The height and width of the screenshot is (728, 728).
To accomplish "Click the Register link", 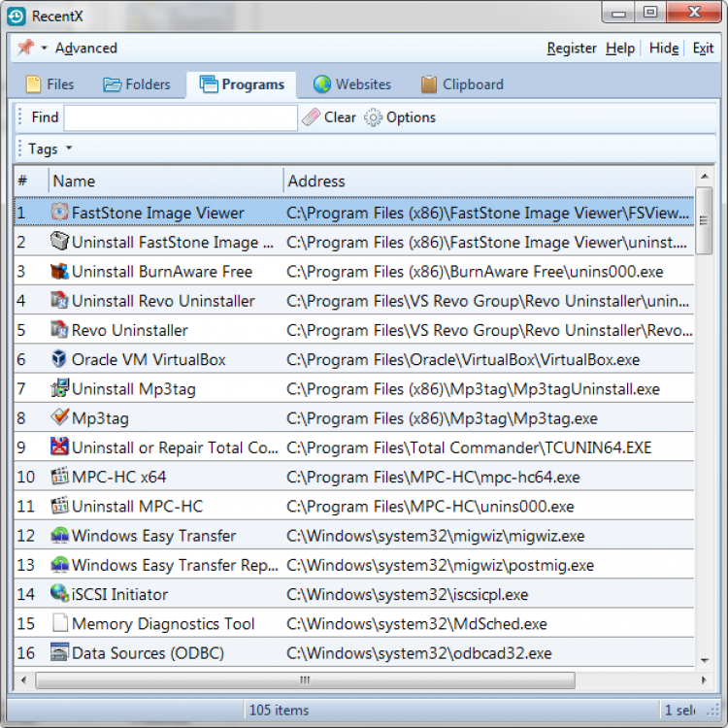I will tap(571, 48).
